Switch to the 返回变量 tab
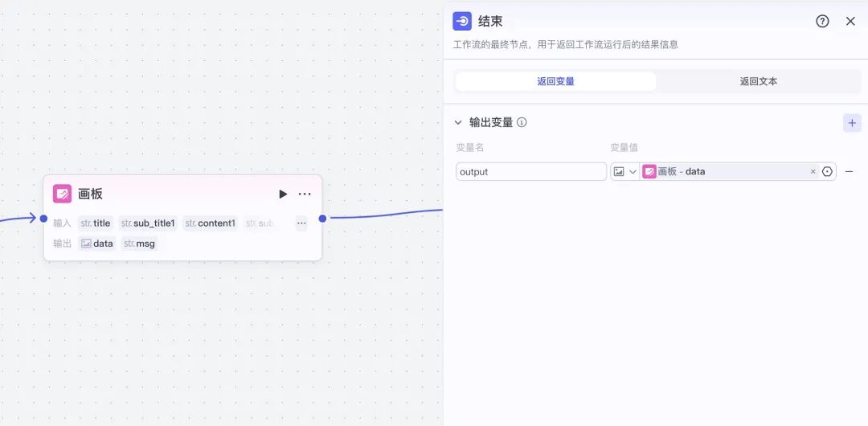868x426 pixels. [x=555, y=81]
